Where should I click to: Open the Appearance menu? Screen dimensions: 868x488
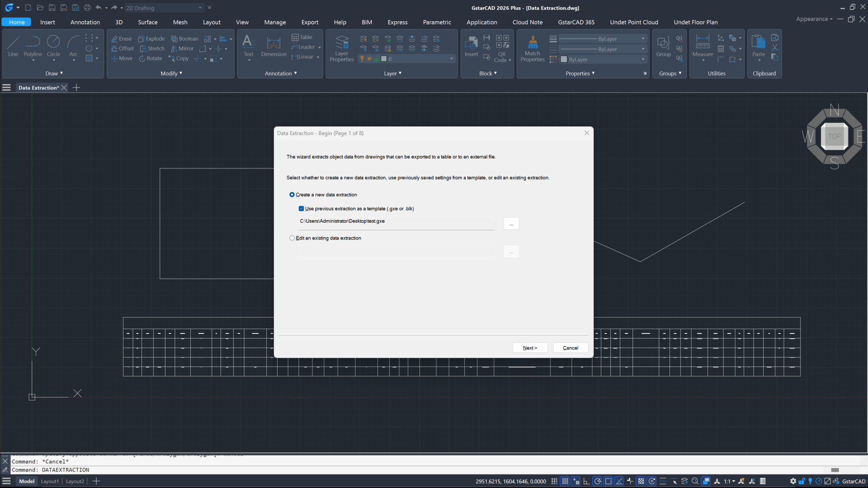(814, 19)
